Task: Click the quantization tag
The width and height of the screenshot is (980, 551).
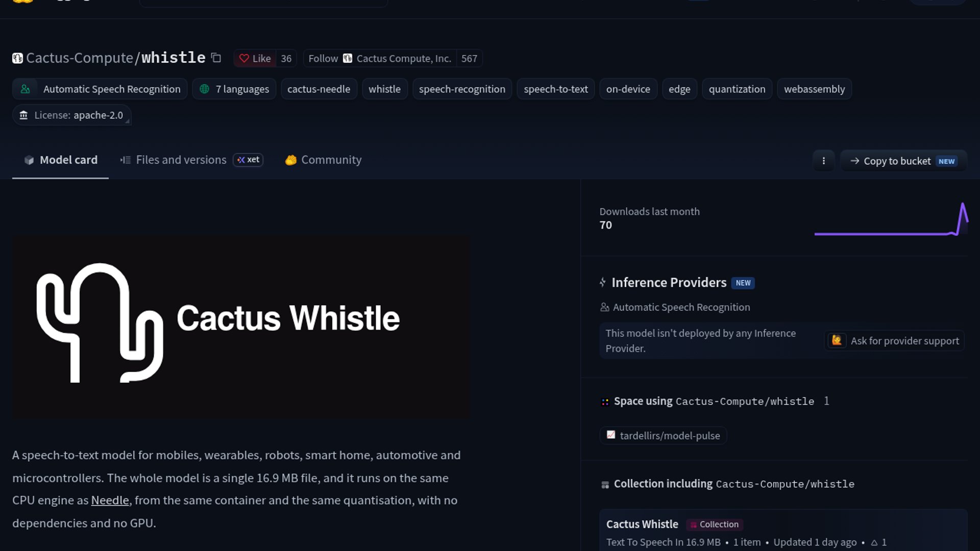Action: 737,89
